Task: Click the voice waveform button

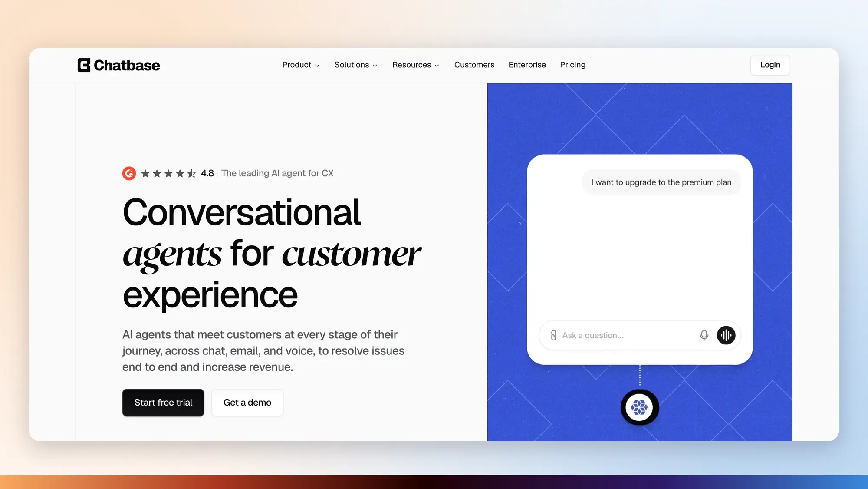Action: click(x=726, y=335)
